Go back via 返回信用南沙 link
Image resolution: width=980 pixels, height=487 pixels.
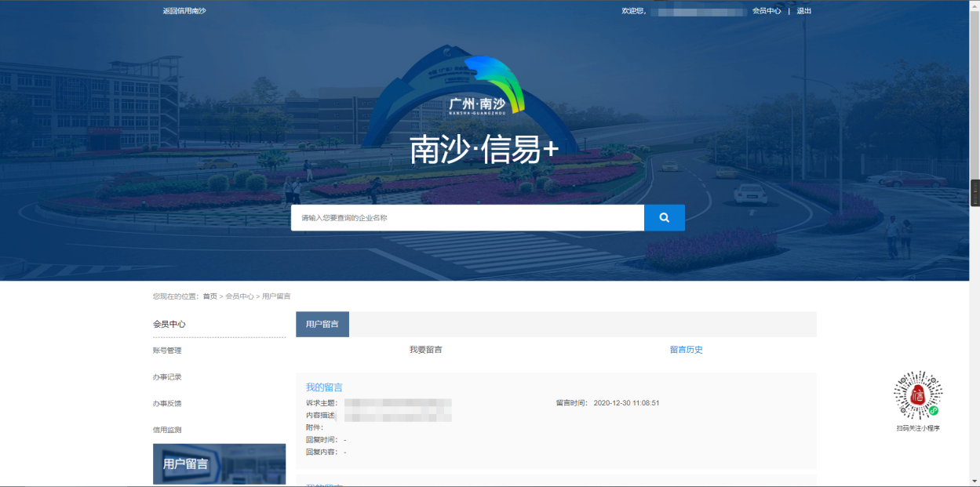pos(184,11)
